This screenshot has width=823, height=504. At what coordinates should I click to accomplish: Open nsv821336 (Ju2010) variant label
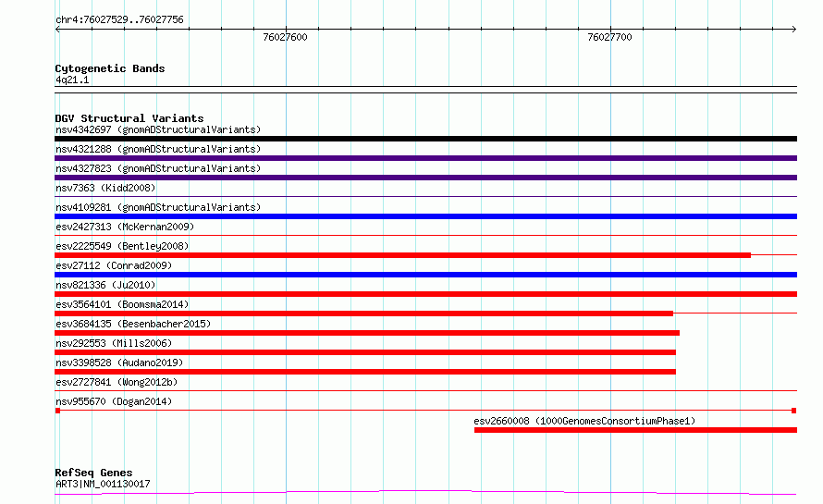[x=105, y=285]
